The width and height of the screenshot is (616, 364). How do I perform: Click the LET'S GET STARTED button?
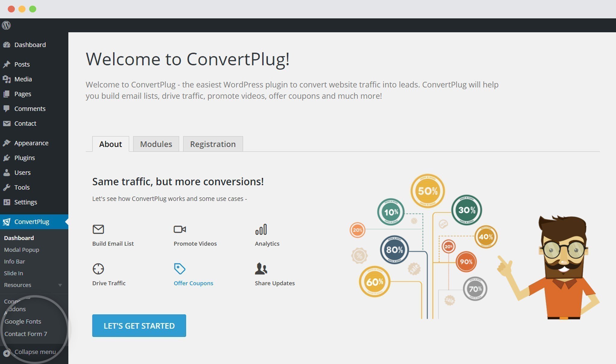coord(139,325)
